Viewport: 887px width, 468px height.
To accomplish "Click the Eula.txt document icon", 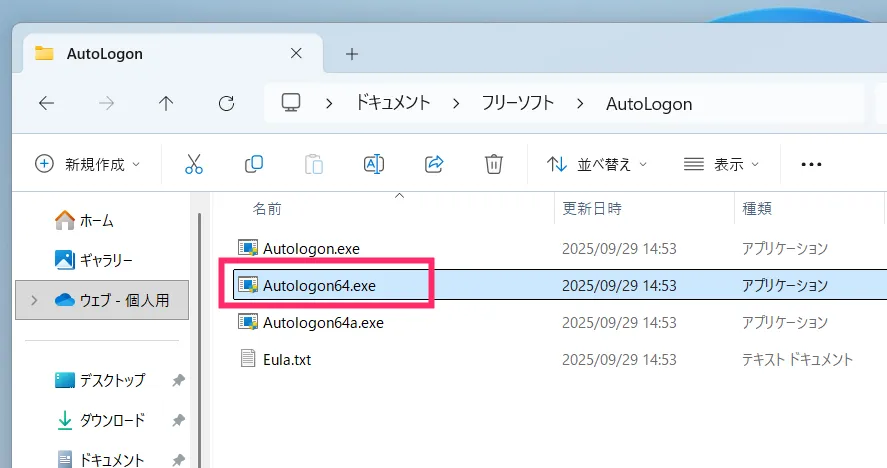I will 248,358.
